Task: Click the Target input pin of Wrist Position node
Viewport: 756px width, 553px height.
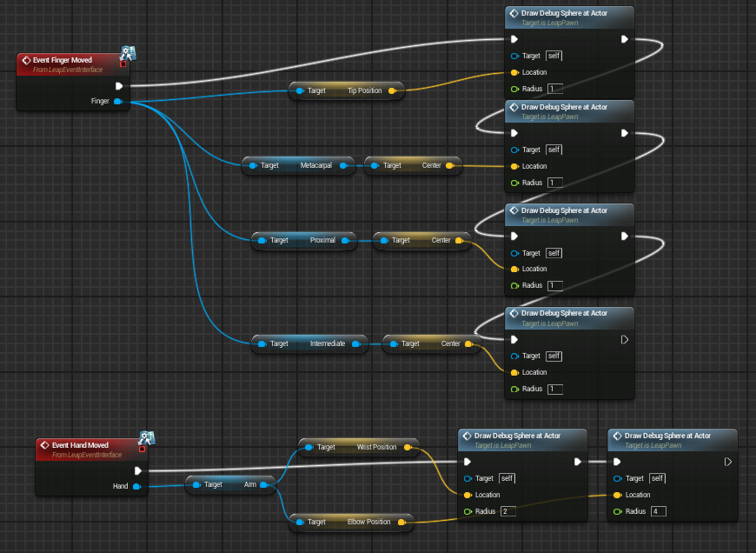Action: click(x=309, y=447)
